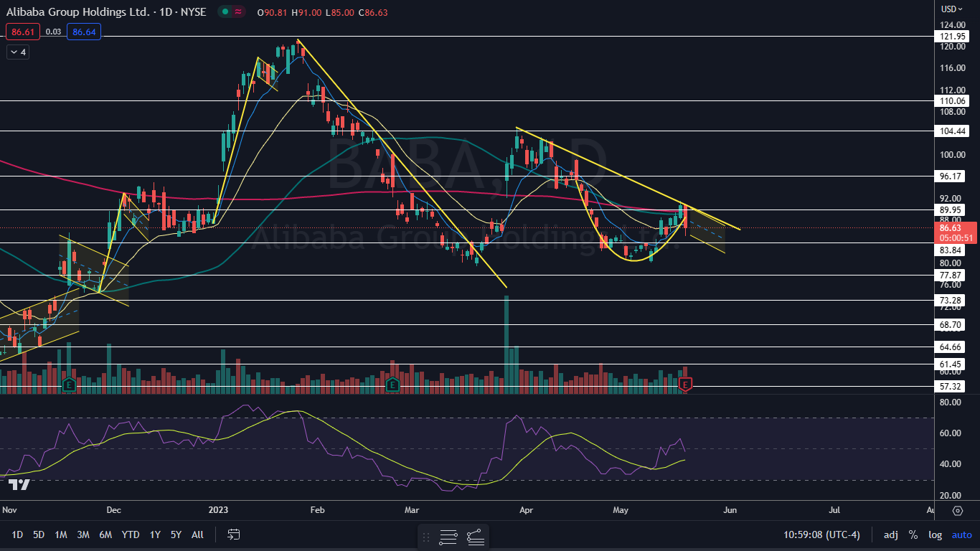The height and width of the screenshot is (551, 980).
Task: Click the red May earnings E marker
Action: pyautogui.click(x=686, y=385)
